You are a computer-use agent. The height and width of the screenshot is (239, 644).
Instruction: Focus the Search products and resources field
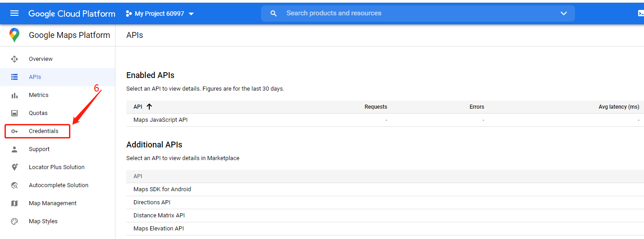[x=417, y=14]
